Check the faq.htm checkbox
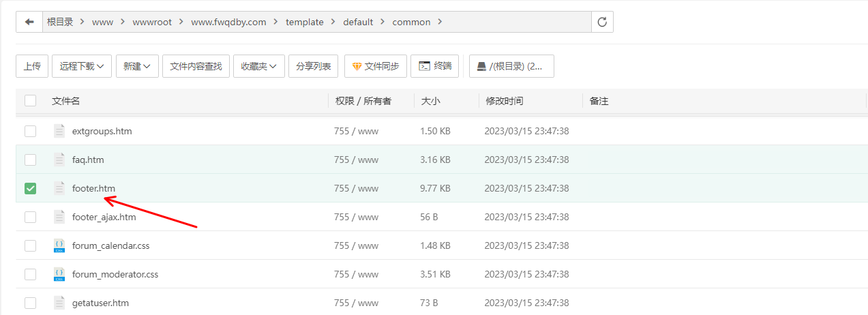Image resolution: width=868 pixels, height=315 pixels. tap(30, 160)
